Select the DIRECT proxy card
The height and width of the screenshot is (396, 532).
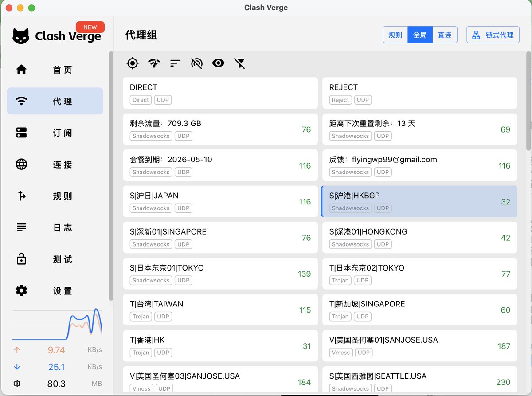(x=220, y=93)
